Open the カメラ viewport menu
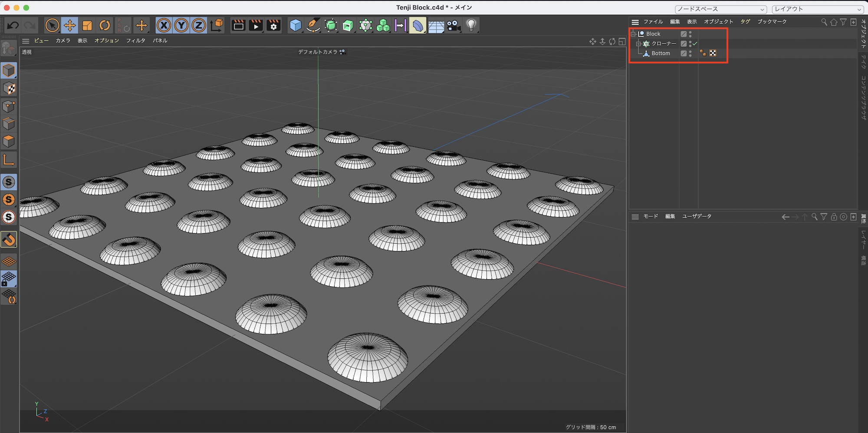Image resolution: width=868 pixels, height=433 pixels. coord(63,40)
